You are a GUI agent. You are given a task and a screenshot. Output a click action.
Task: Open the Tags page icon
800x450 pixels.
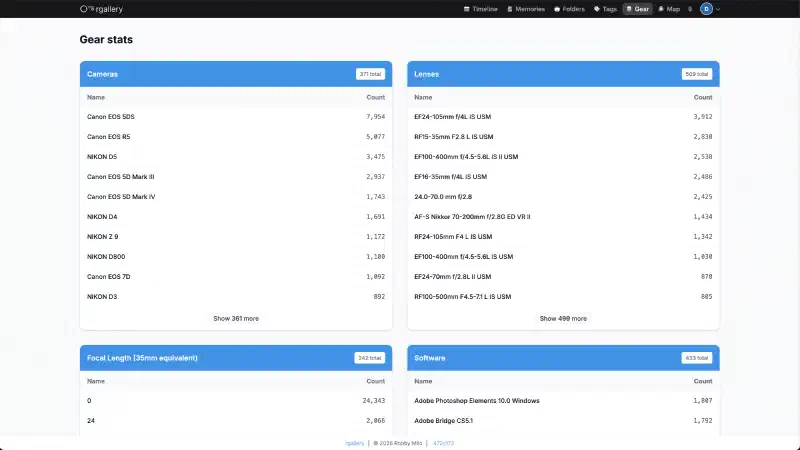coord(597,9)
